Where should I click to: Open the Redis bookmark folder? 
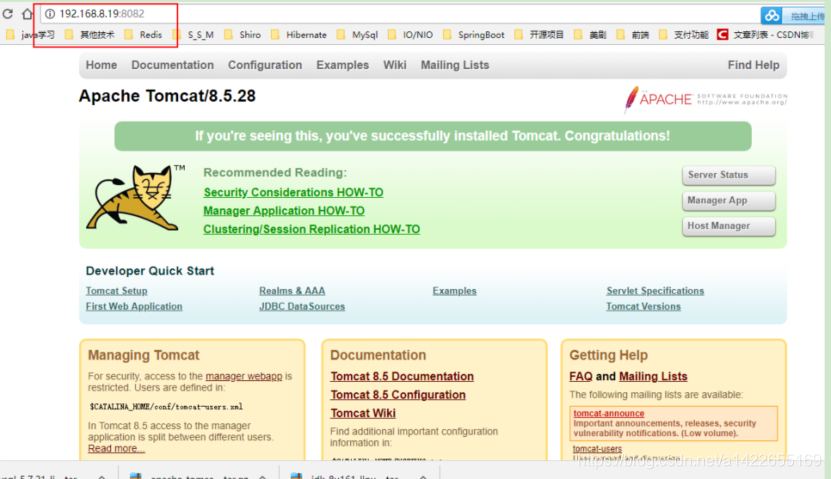tap(143, 35)
